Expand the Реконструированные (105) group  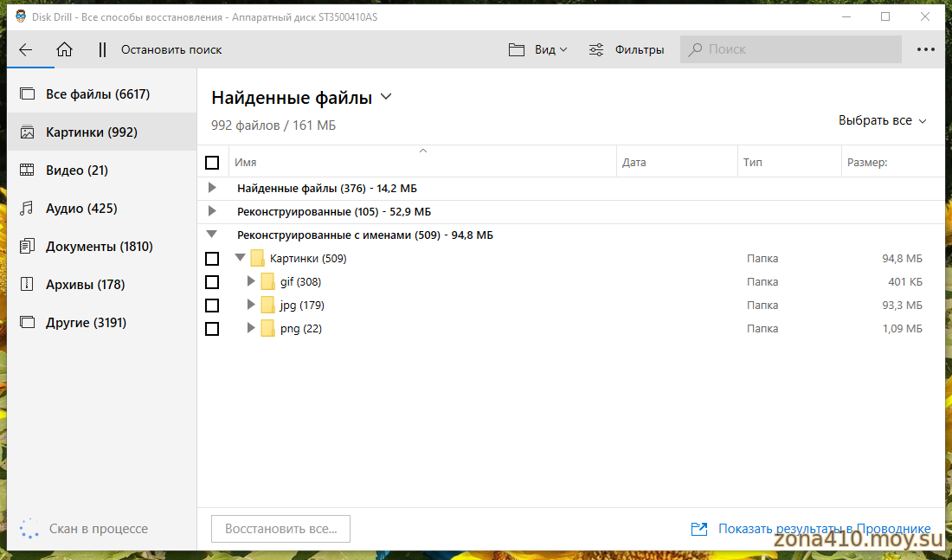click(x=212, y=212)
